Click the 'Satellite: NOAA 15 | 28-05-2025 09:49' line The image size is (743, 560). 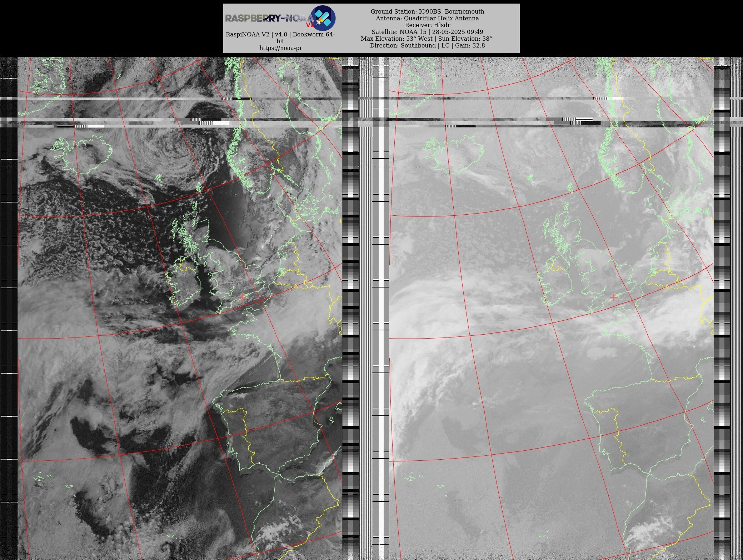[427, 32]
